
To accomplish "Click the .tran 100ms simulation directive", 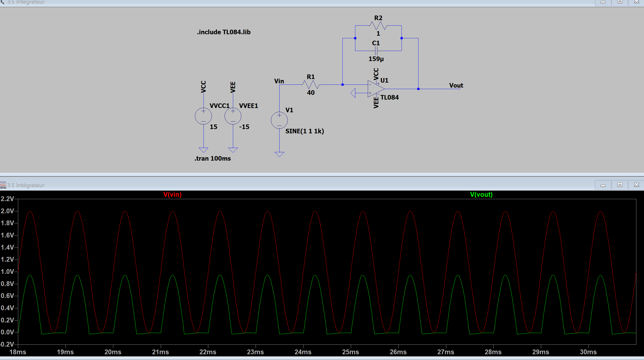I will click(213, 158).
